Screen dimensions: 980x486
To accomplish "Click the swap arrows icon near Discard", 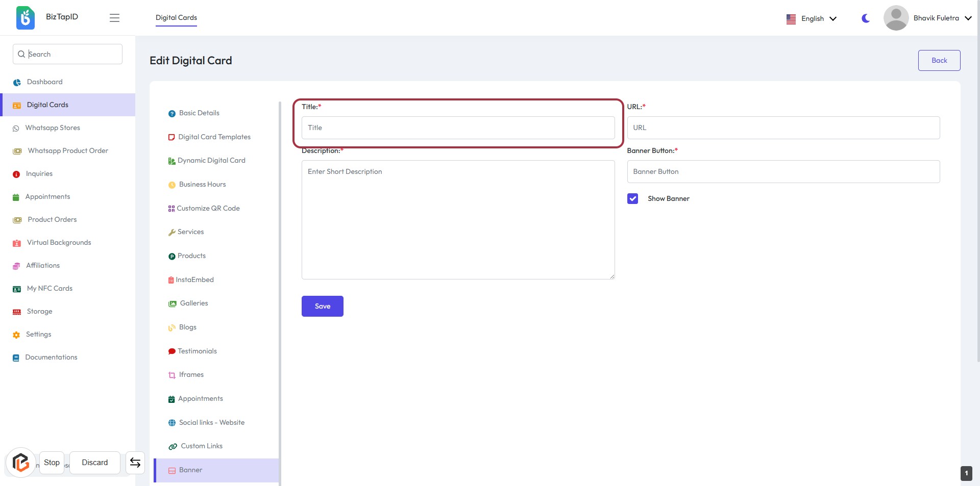I will [135, 463].
